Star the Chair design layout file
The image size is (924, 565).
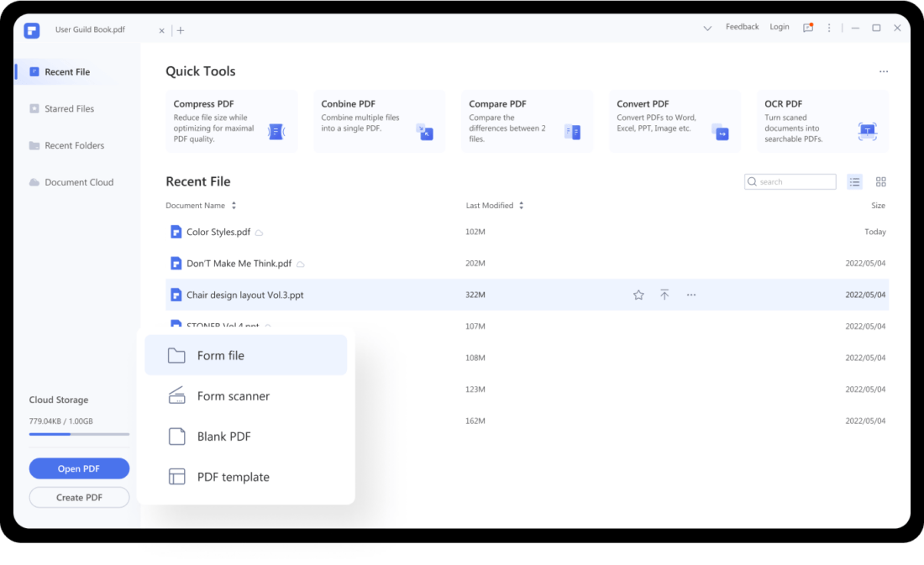638,295
